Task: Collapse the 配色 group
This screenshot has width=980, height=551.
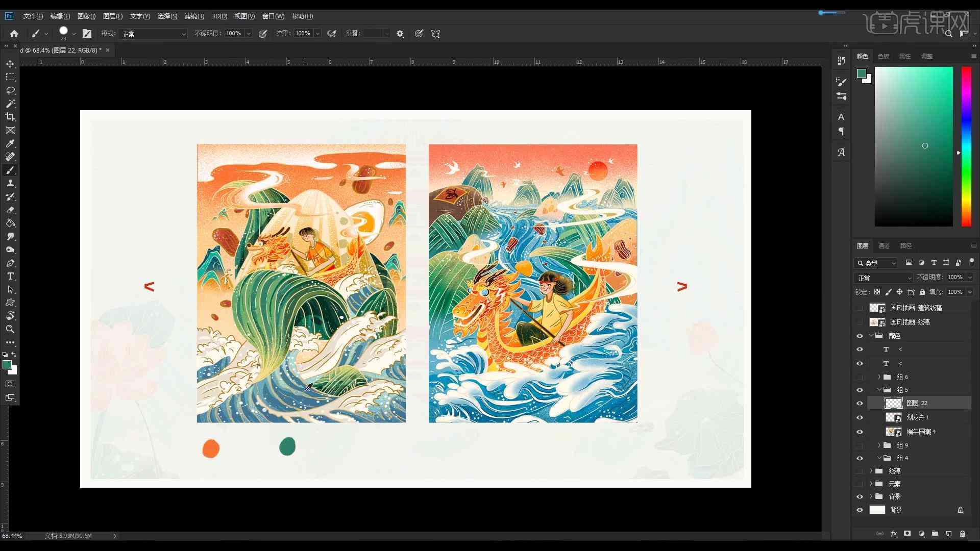Action: tap(871, 336)
